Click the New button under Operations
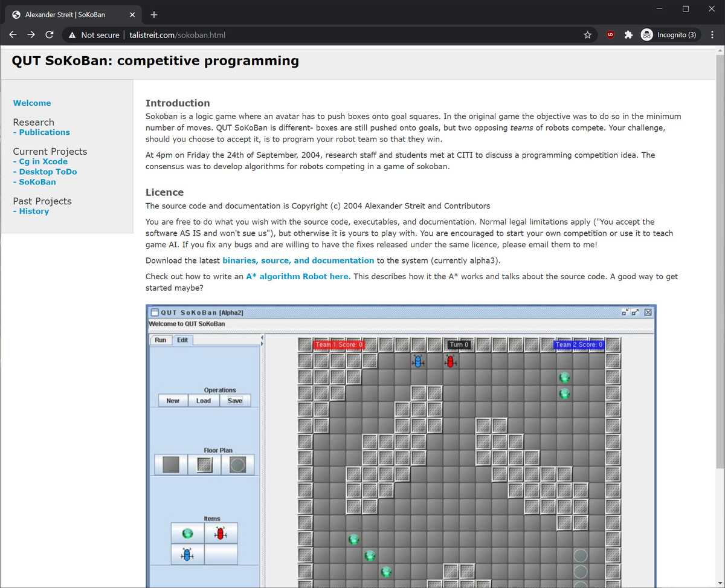 (x=173, y=401)
